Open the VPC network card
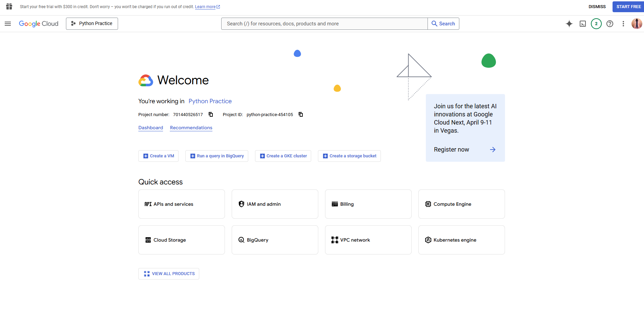Image resolution: width=644 pixels, height=335 pixels. pyautogui.click(x=368, y=240)
